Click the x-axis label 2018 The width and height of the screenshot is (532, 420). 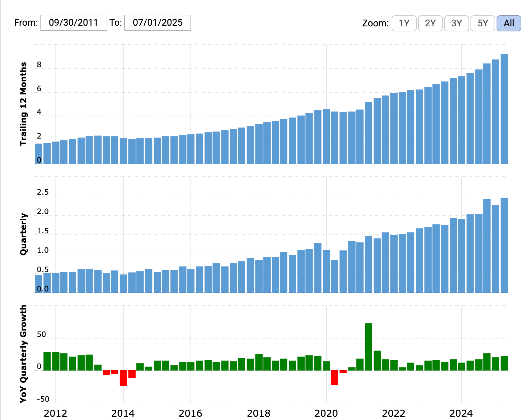259,413
